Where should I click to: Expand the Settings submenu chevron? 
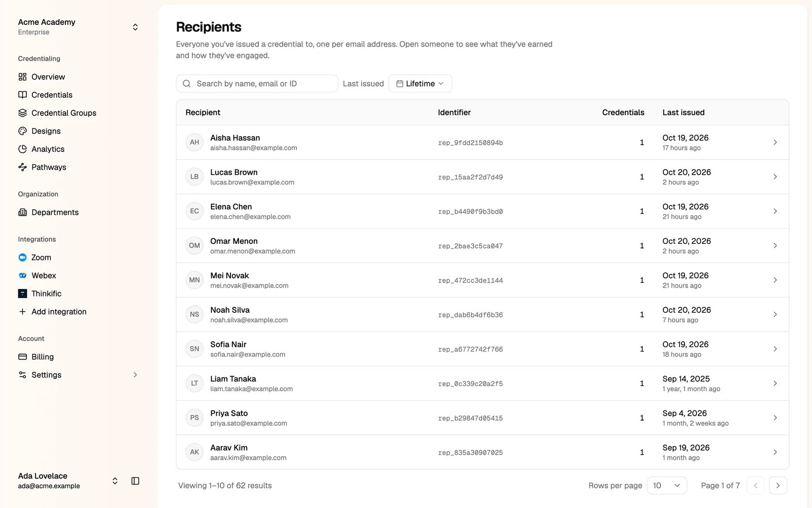tap(135, 375)
